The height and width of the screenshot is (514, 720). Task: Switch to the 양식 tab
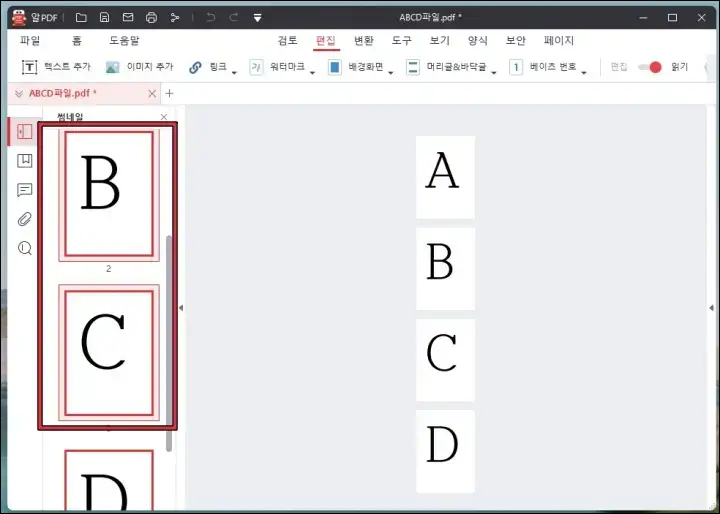pos(478,40)
